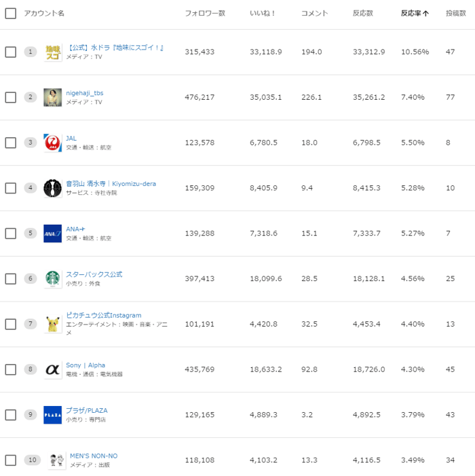Select the Sony Alpha row checkbox
Image resolution: width=475 pixels, height=476 pixels.
click(x=11, y=369)
